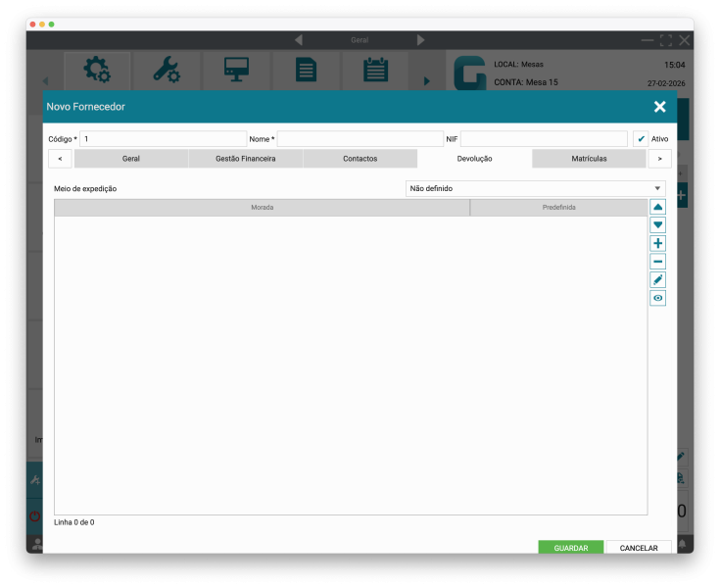
Task: Go to the Matrículas tab
Action: click(589, 159)
